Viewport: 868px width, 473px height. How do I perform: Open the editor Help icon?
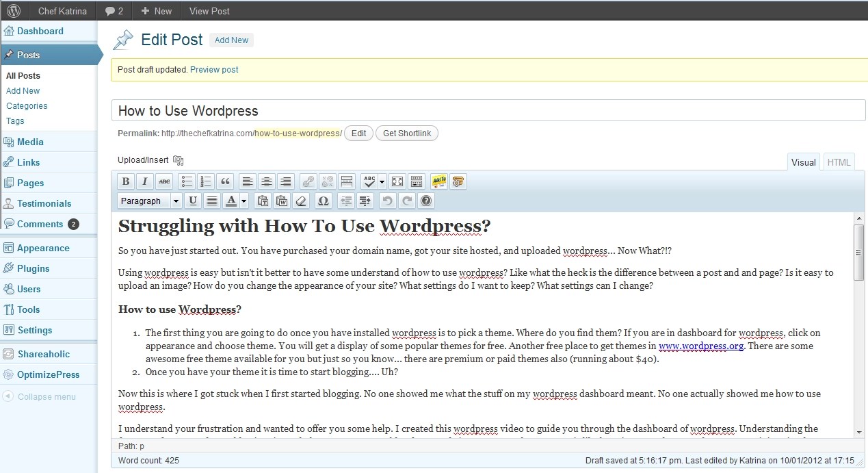(x=426, y=201)
